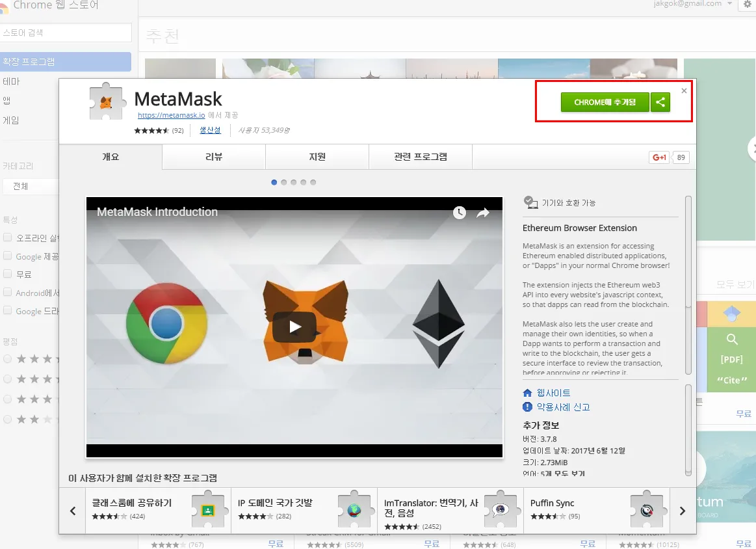
Task: Click the Puffin Sync extension title
Action: pos(552,503)
